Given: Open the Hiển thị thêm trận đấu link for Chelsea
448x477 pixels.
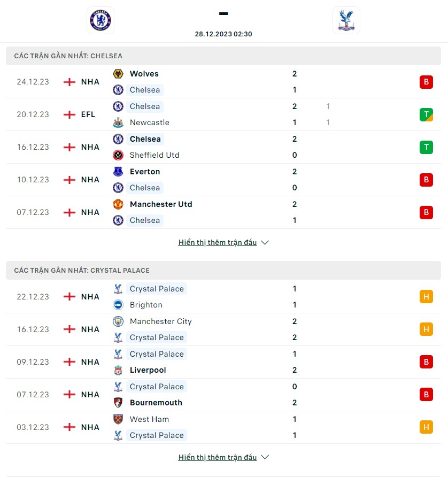Looking at the screenshot, I should [218, 242].
